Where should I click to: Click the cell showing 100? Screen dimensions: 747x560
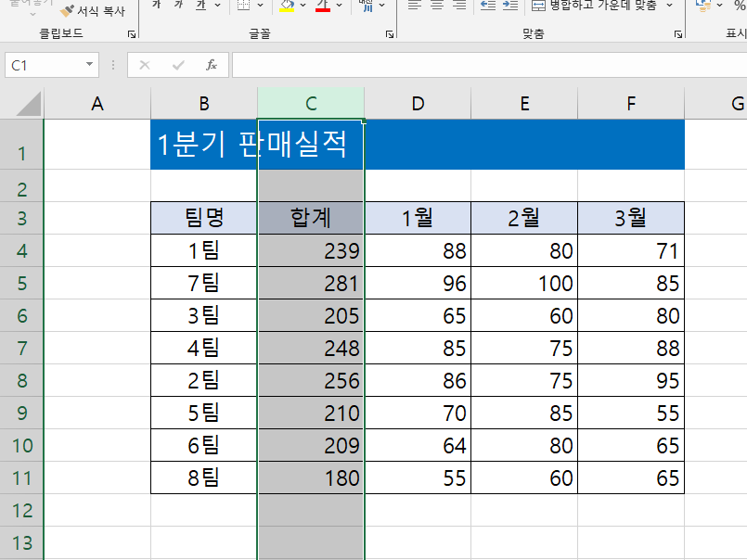pyautogui.click(x=524, y=284)
